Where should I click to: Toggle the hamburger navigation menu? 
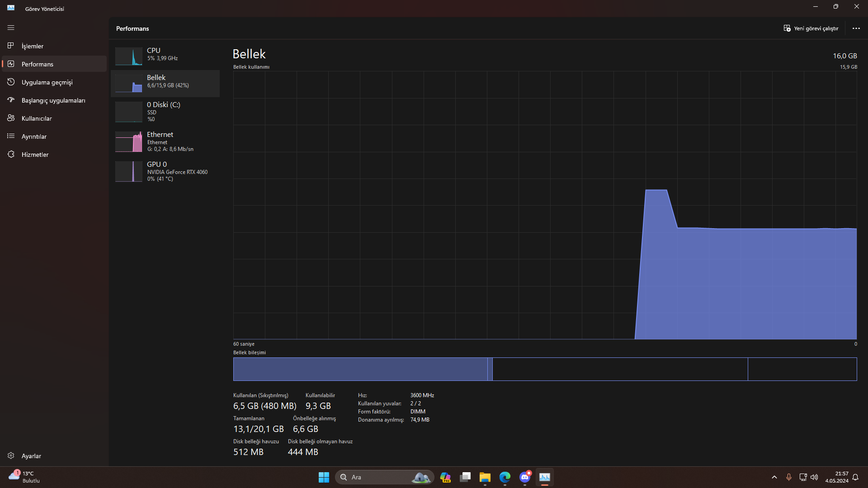pyautogui.click(x=11, y=28)
